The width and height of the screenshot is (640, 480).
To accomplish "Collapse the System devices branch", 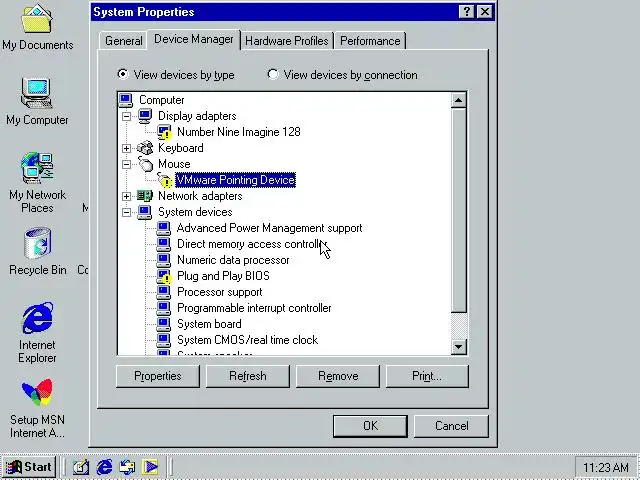I will [x=127, y=212].
